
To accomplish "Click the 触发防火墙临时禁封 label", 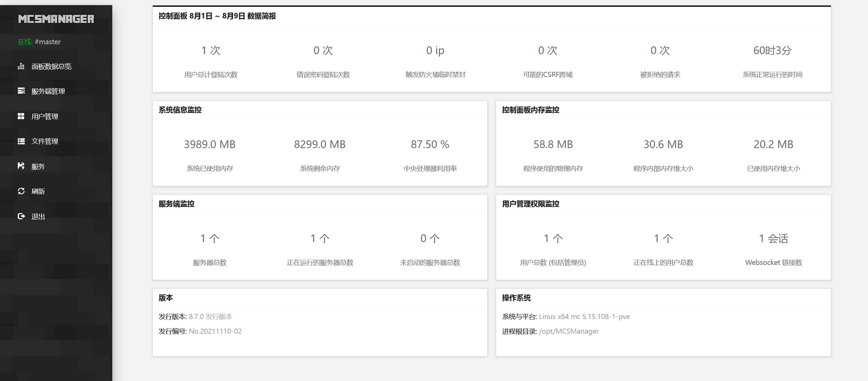I will 435,75.
